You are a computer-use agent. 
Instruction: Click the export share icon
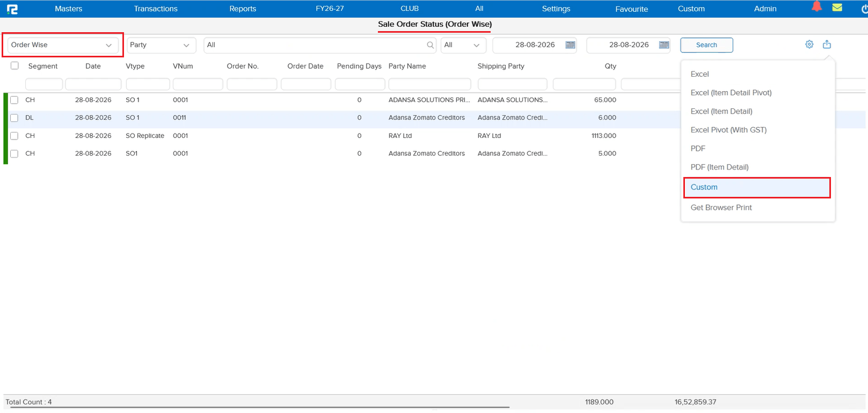827,45
